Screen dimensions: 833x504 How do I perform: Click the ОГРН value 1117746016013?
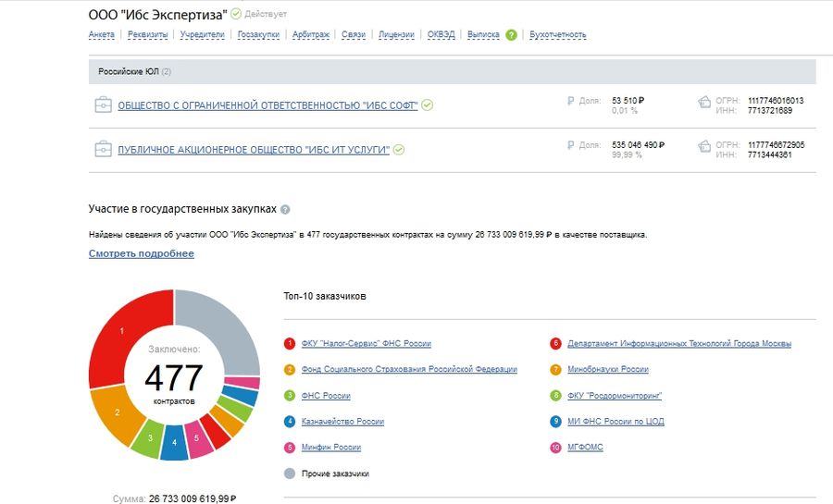(x=776, y=101)
